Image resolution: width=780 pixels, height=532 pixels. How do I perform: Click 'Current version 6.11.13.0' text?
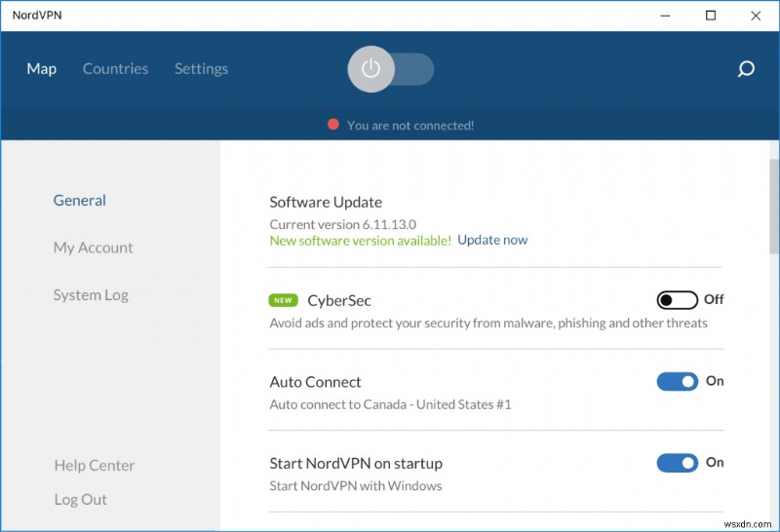(x=343, y=224)
